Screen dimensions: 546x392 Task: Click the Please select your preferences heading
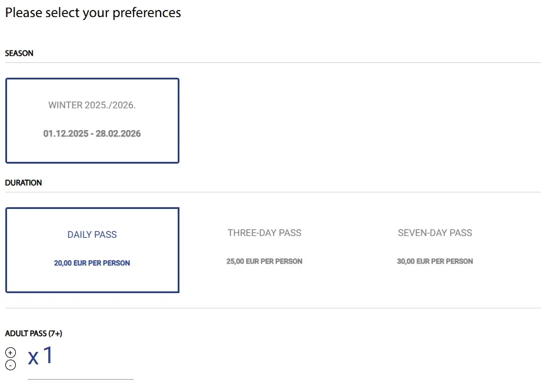93,12
